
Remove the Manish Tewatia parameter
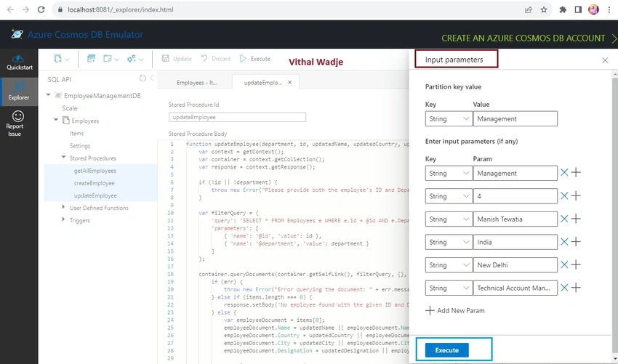[x=564, y=219]
